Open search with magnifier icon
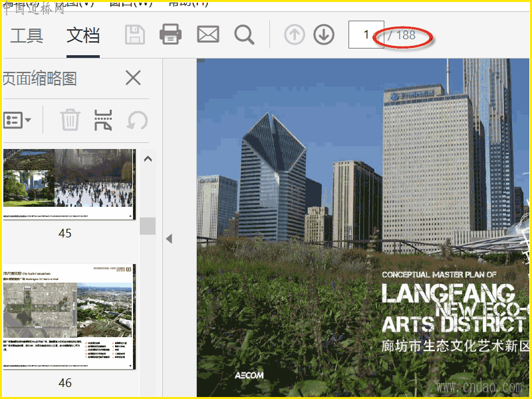This screenshot has height=399, width=532. 244,35
